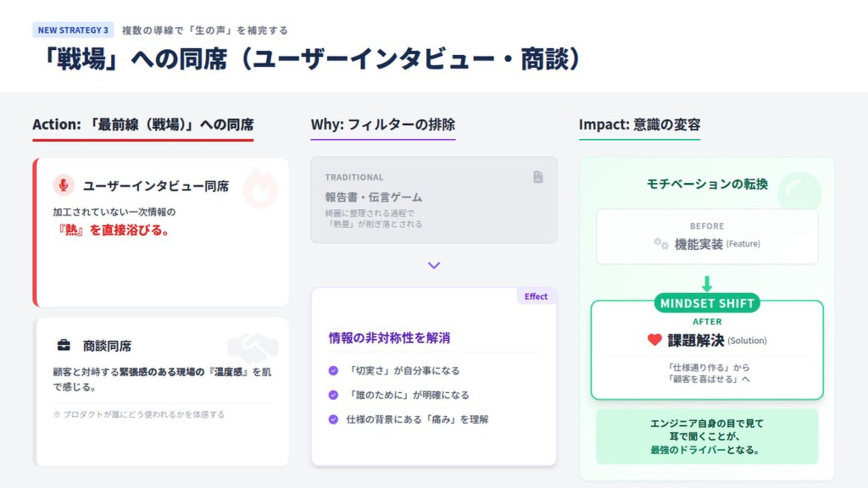The width and height of the screenshot is (868, 488).
Task: Click the red microphone icon
Action: (63, 185)
